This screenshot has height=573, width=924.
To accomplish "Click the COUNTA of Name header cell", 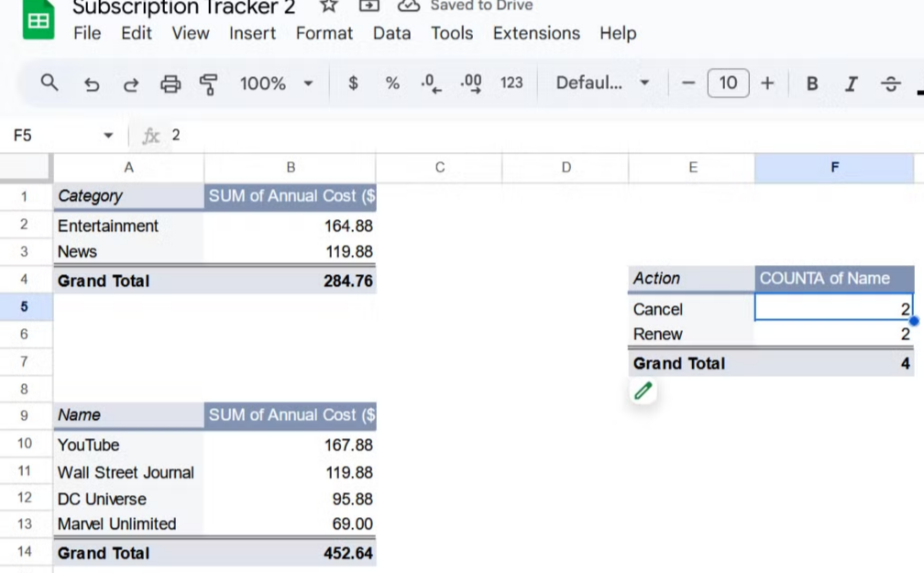I will point(834,278).
